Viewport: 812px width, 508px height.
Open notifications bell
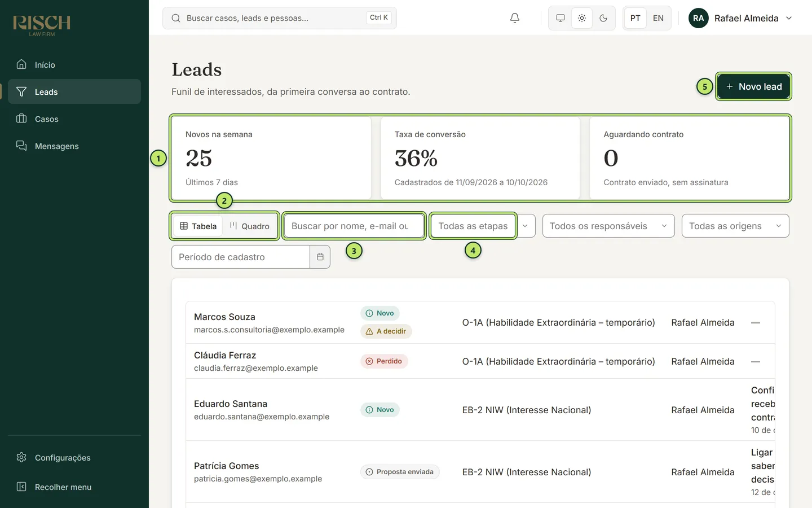pos(515,18)
